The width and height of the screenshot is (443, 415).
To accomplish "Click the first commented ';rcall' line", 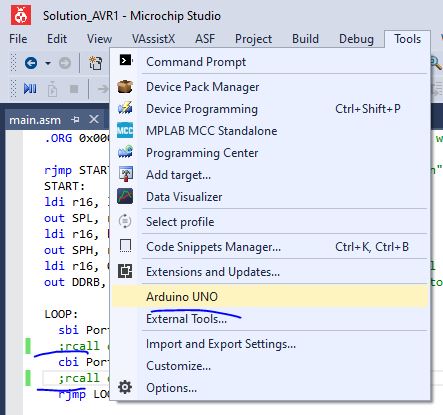I will click(84, 346).
